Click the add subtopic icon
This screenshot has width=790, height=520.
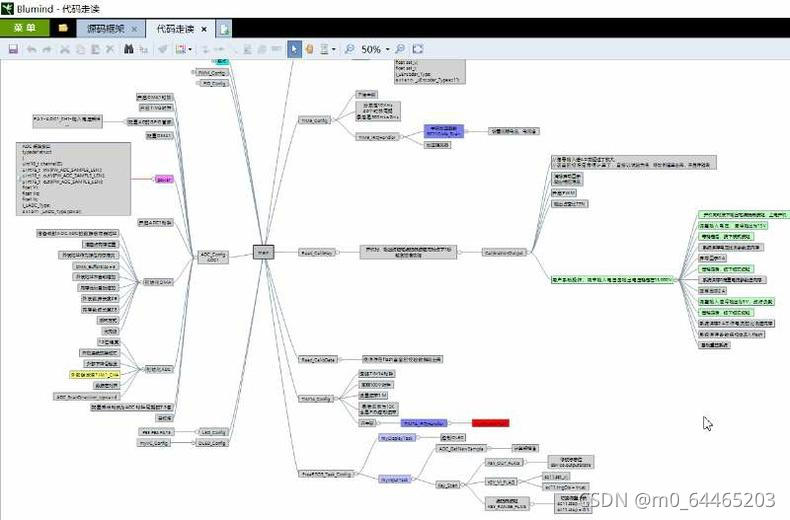point(220,49)
